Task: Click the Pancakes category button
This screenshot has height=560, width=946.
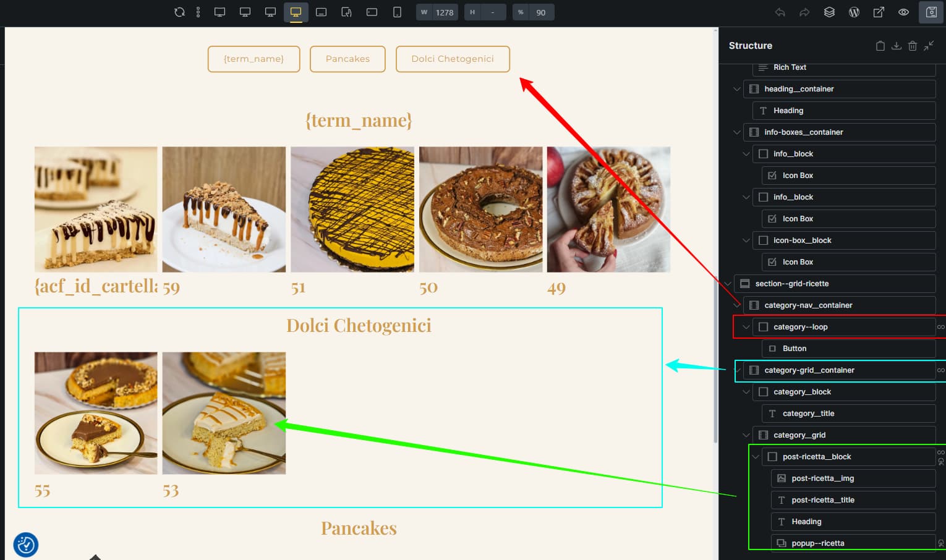Action: point(347,59)
